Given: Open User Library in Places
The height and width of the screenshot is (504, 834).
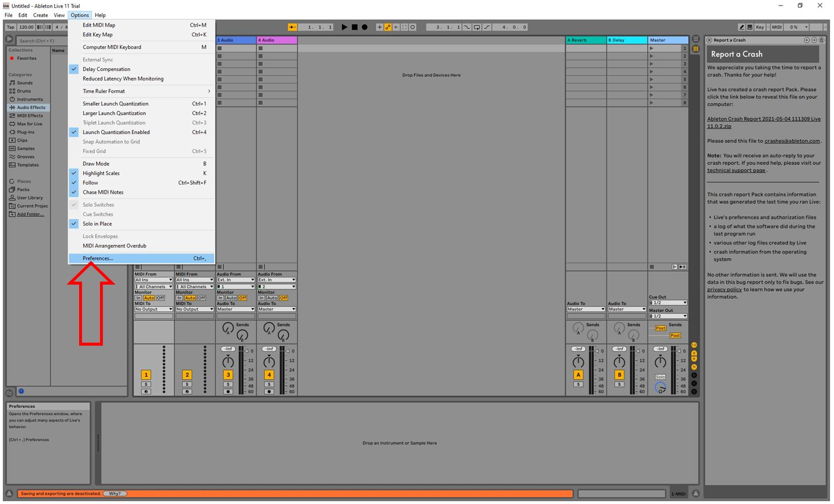Looking at the screenshot, I should pyautogui.click(x=29, y=198).
